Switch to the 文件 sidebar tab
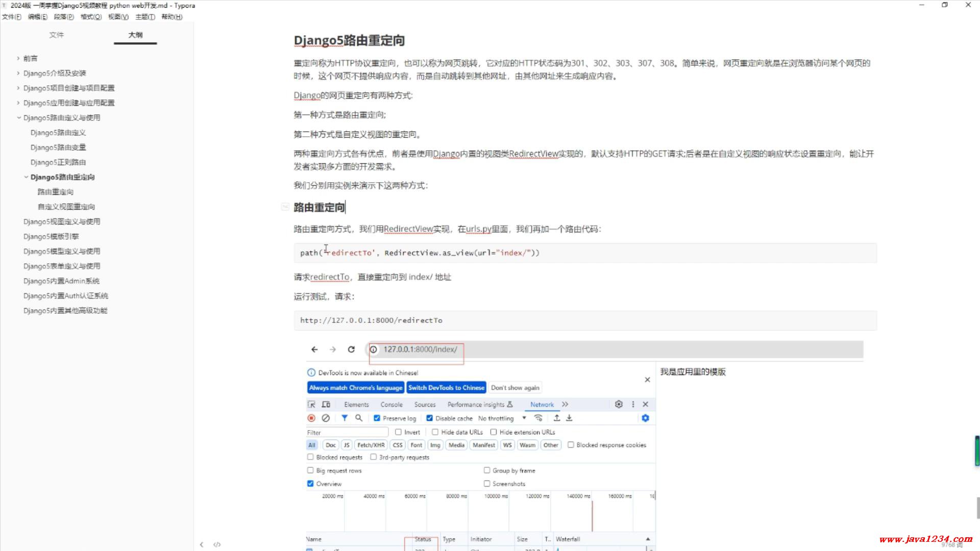The image size is (980, 551). coord(56,35)
